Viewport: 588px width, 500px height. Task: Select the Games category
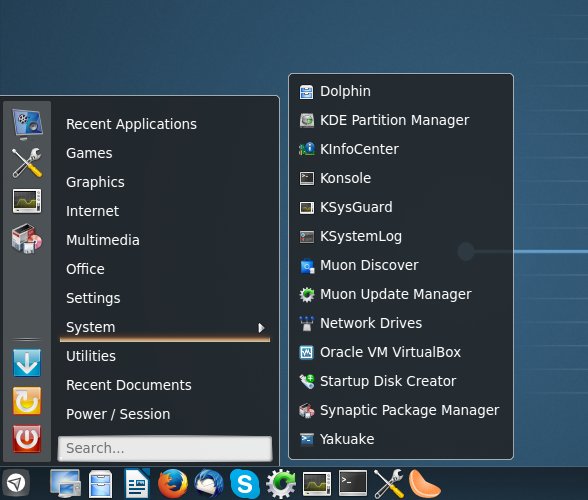pyautogui.click(x=165, y=153)
